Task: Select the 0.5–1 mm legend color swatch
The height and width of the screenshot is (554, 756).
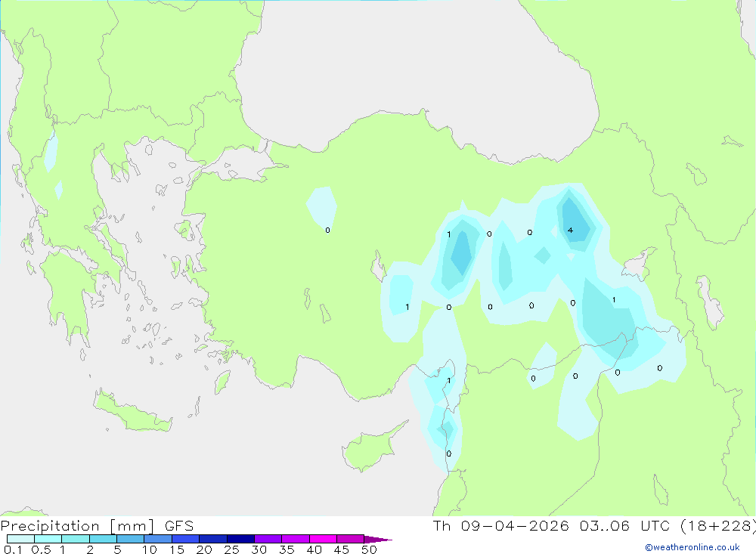Action: point(48,539)
